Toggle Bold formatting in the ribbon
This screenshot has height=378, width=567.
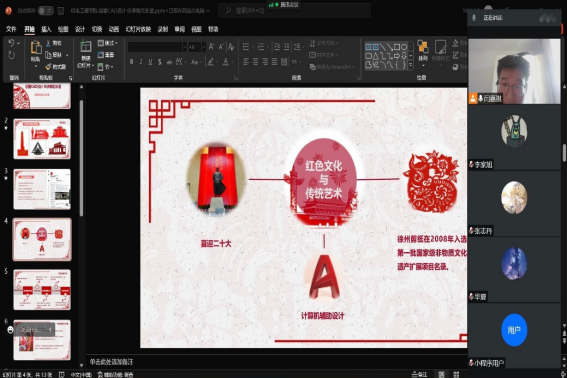coord(131,62)
